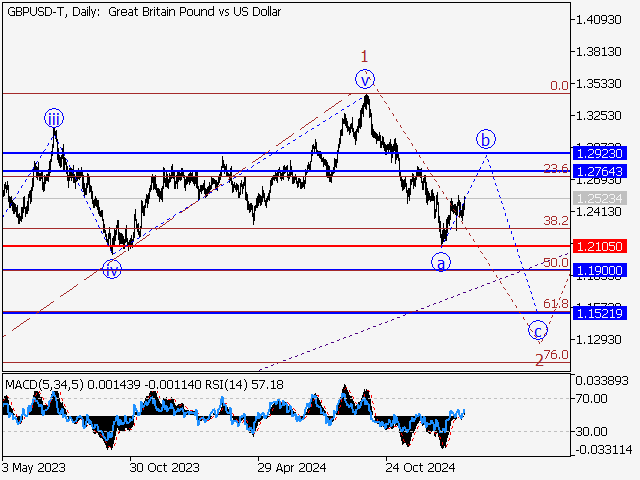Click the current price 1.25334 label
Screen dimensions: 640x480
tap(600, 198)
